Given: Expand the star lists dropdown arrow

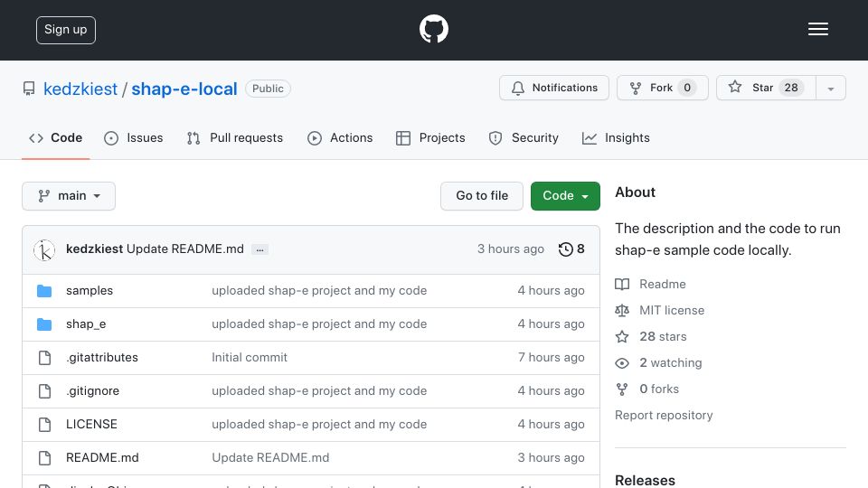Looking at the screenshot, I should (x=831, y=89).
